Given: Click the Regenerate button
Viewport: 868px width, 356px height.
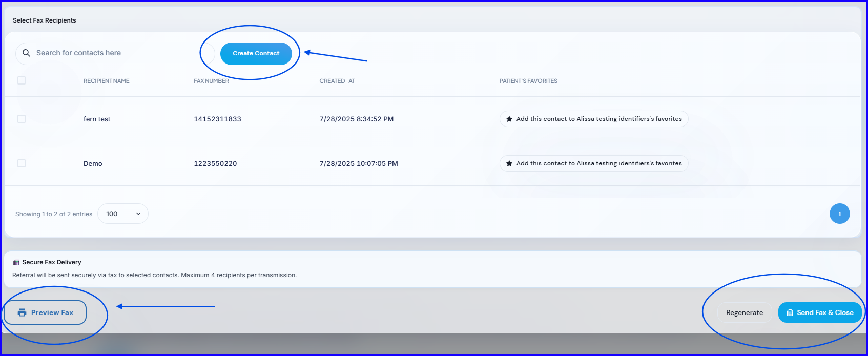Looking at the screenshot, I should pos(745,312).
